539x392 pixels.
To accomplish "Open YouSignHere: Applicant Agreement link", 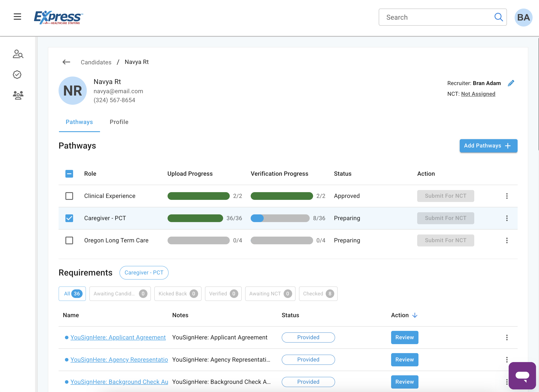I will pos(118,337).
